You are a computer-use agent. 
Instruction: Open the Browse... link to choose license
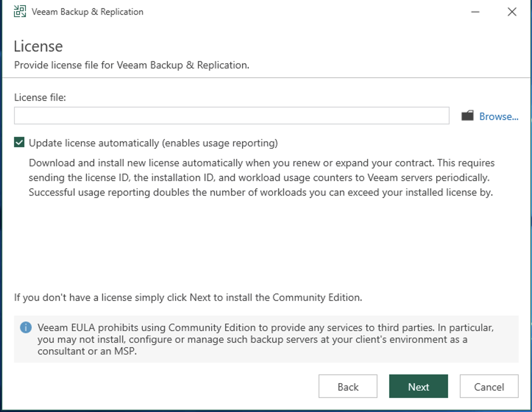[x=499, y=117]
